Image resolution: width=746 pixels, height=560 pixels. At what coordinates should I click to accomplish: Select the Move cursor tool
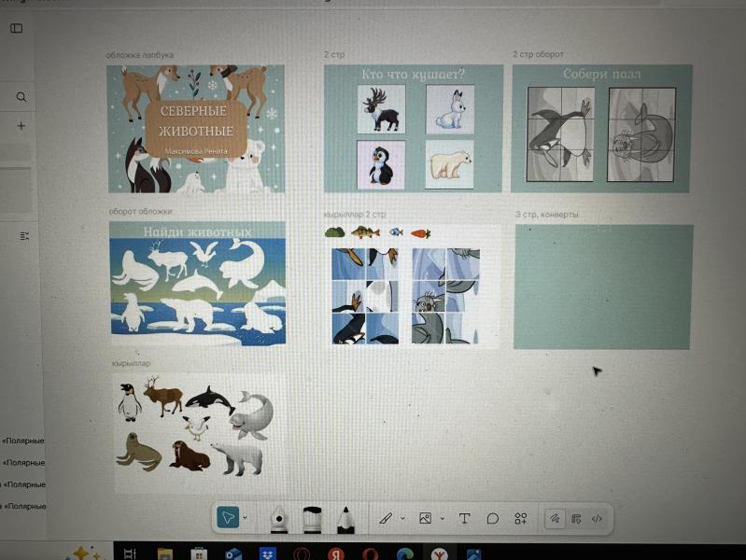tap(228, 518)
